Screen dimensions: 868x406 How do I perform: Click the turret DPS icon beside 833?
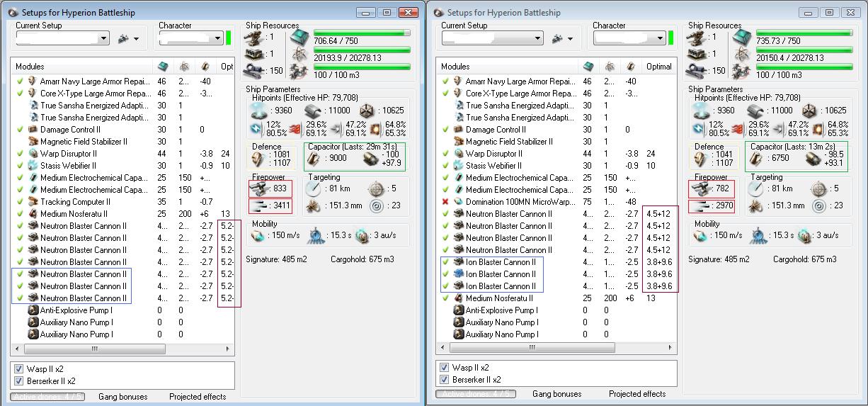pos(259,189)
